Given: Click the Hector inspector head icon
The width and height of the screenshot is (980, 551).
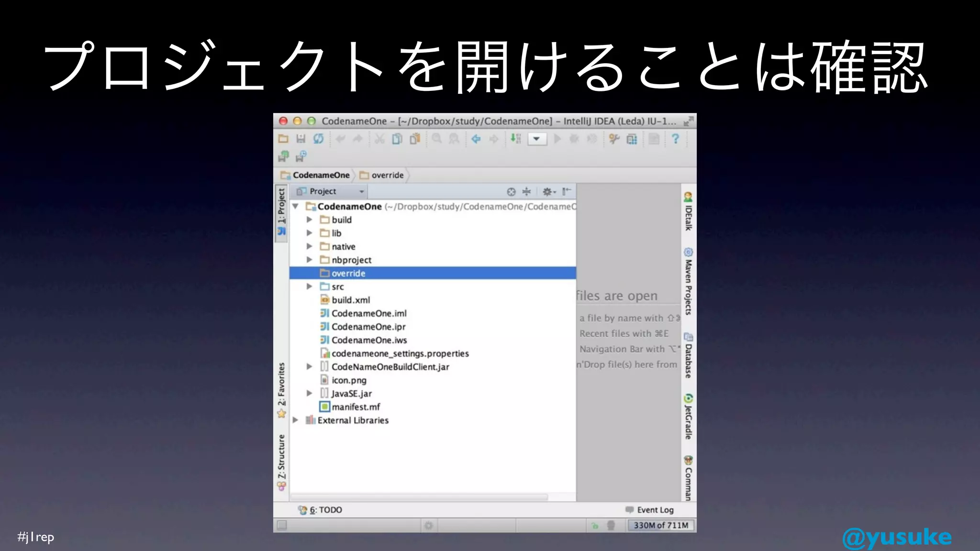Looking at the screenshot, I should pyautogui.click(x=611, y=525).
